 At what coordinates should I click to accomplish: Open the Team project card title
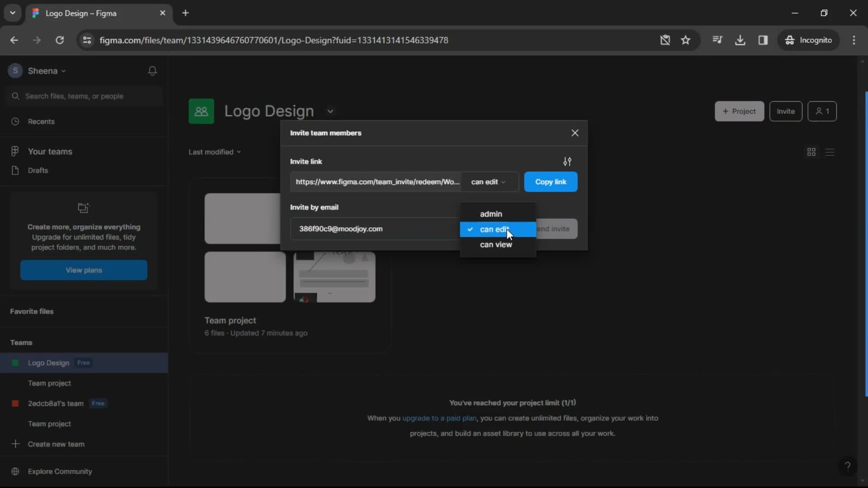pyautogui.click(x=230, y=320)
